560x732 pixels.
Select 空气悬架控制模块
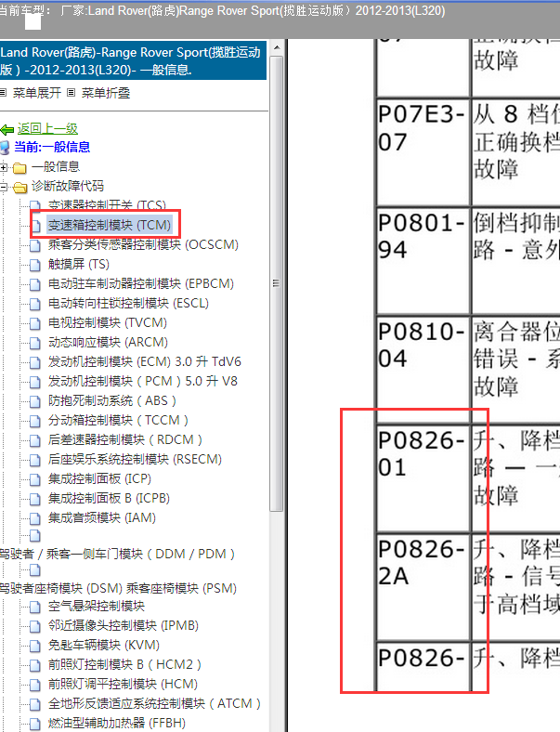97,607
